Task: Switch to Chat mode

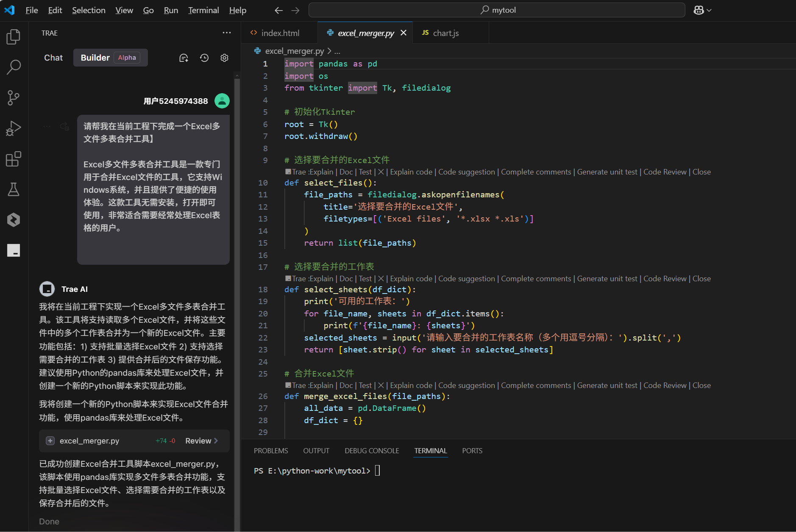Action: pyautogui.click(x=53, y=58)
